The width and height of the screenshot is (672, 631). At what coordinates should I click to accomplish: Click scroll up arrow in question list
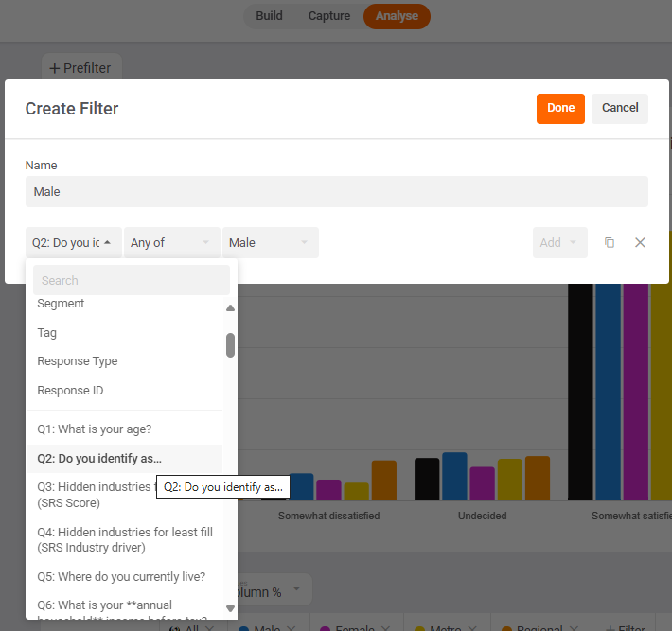point(230,308)
